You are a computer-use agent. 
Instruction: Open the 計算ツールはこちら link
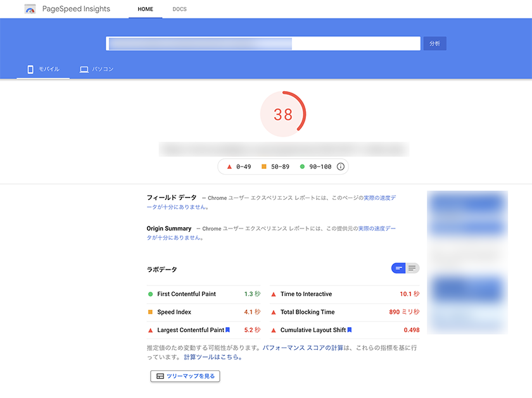tap(213, 357)
